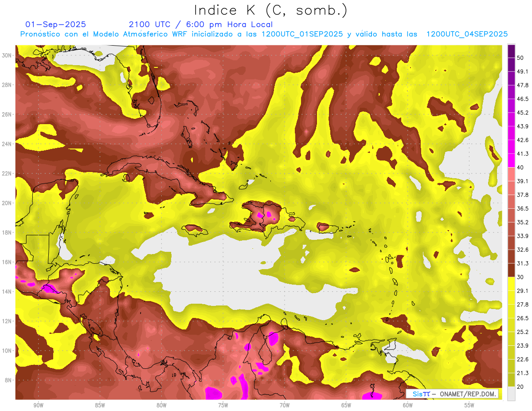Click the 85W longitude label
532x411 pixels.
click(100, 406)
